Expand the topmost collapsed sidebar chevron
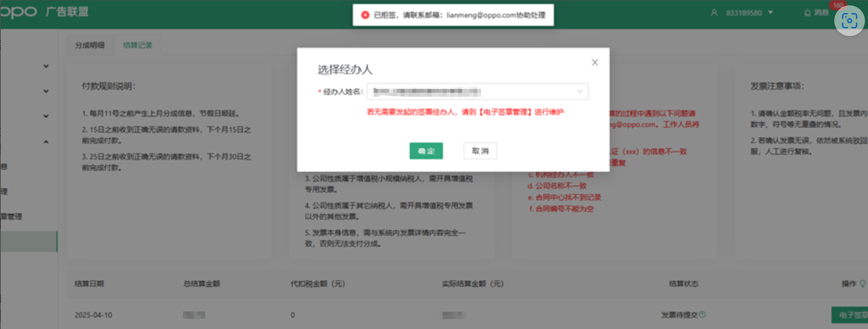This screenshot has width=868, height=329. pyautogui.click(x=46, y=66)
